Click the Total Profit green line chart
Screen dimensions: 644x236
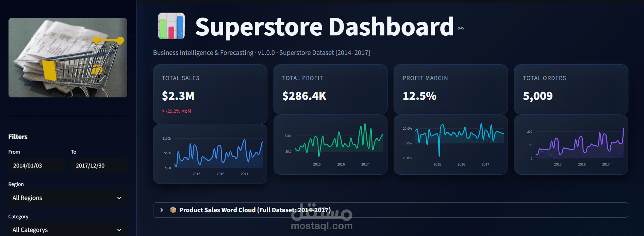coord(330,144)
